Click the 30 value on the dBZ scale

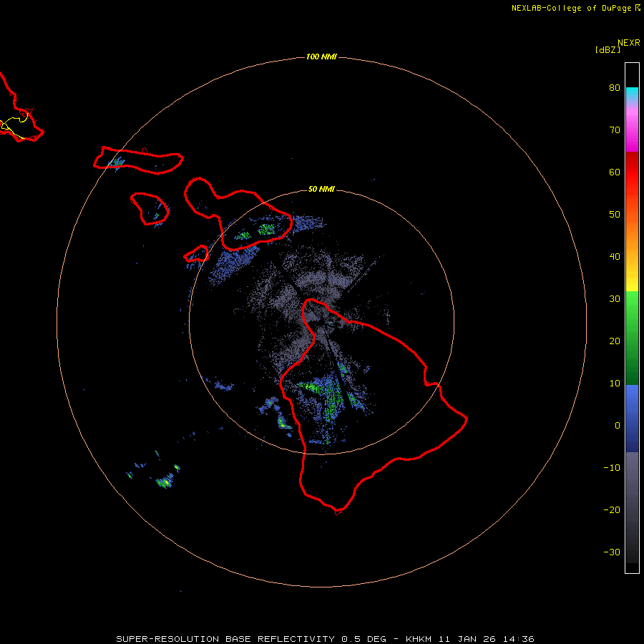615,299
